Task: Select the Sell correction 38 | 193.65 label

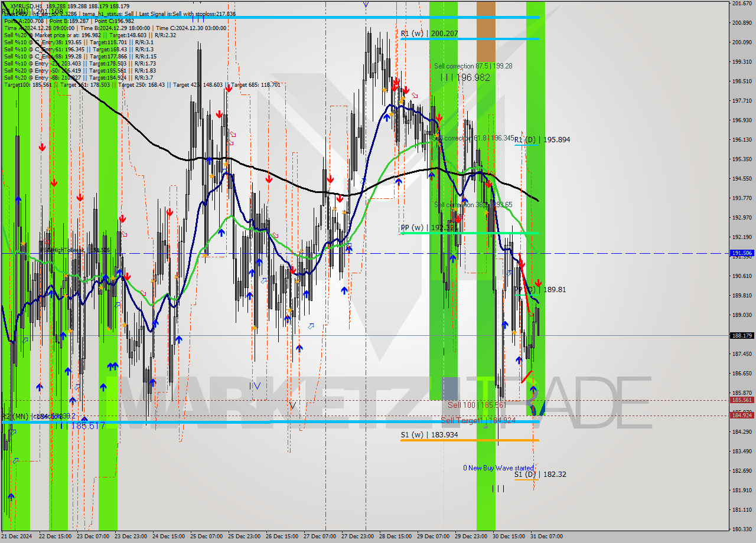Action: [473, 205]
